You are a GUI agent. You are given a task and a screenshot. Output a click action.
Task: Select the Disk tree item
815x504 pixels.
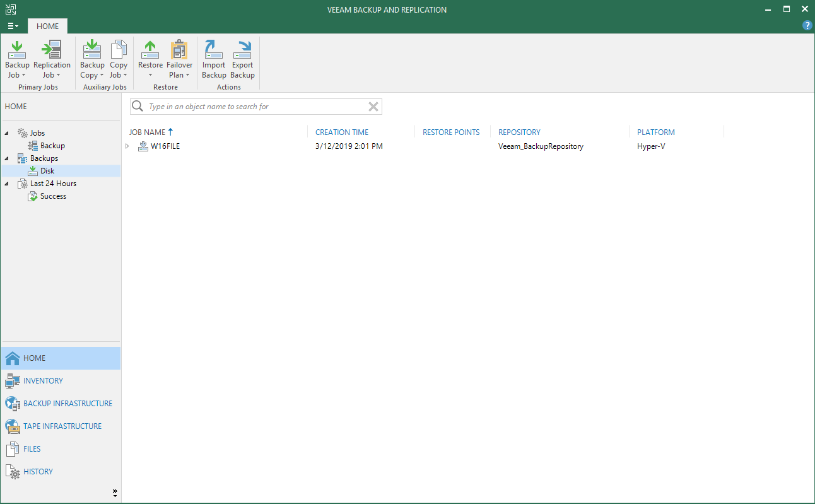coord(47,171)
